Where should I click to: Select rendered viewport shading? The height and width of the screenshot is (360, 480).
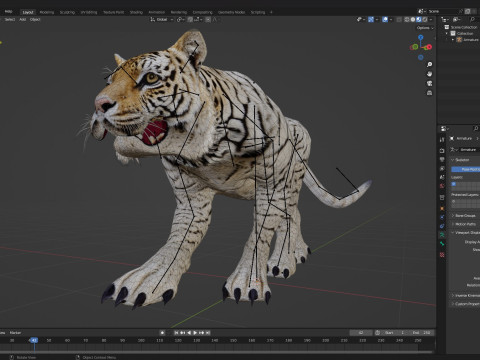(425, 20)
